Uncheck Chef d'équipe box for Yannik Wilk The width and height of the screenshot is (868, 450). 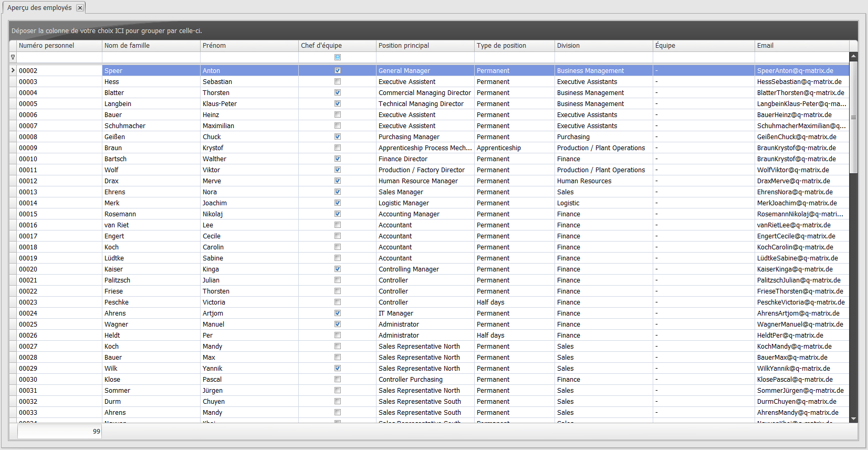338,368
